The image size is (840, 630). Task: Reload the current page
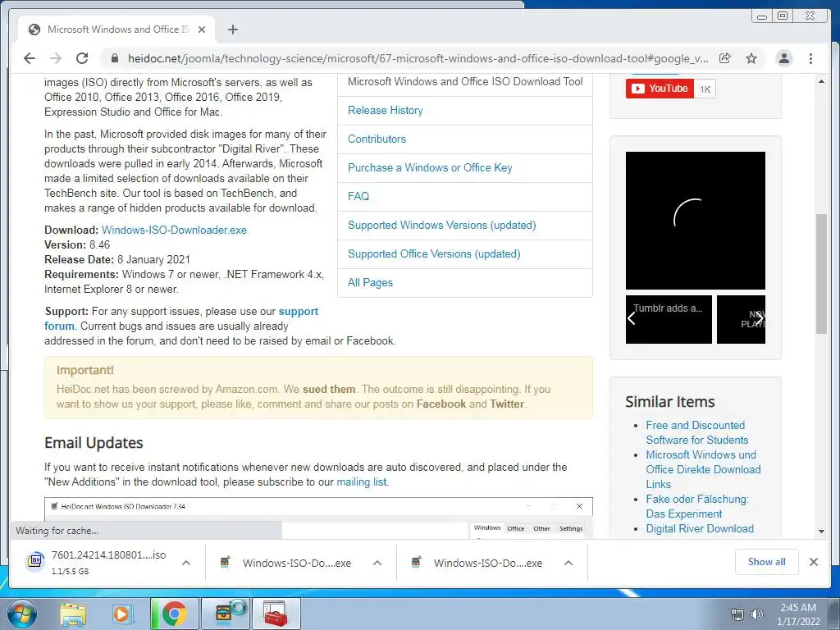click(82, 58)
